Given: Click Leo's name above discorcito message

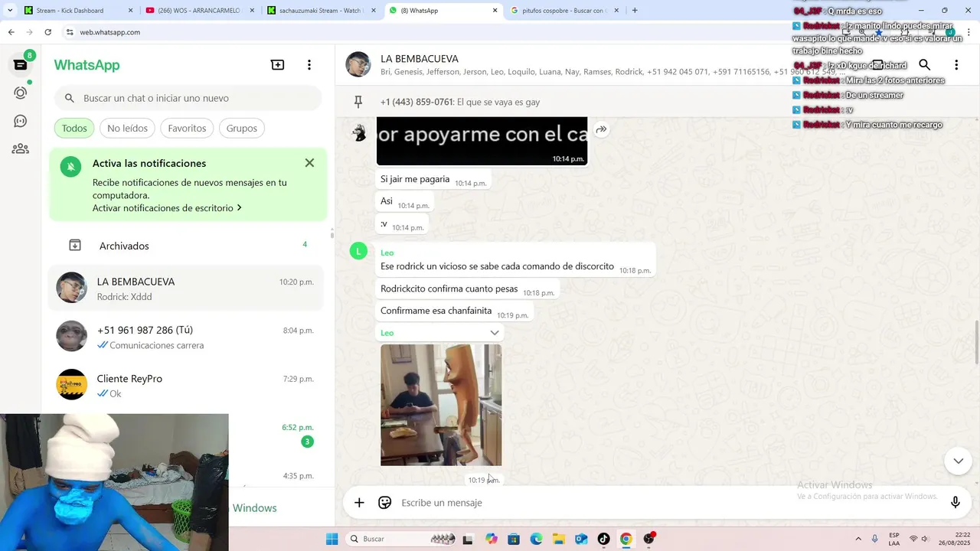Looking at the screenshot, I should pyautogui.click(x=387, y=253).
